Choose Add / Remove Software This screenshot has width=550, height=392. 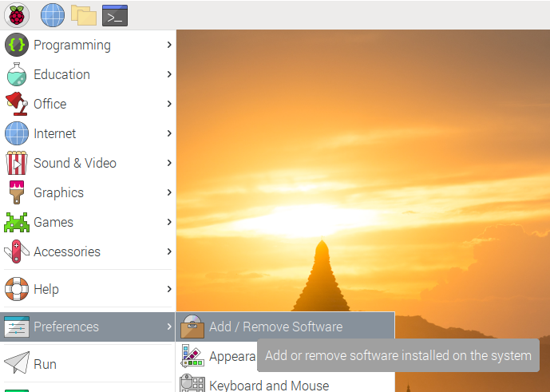[275, 327]
